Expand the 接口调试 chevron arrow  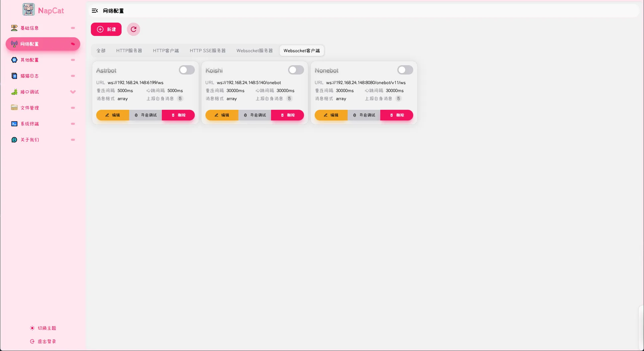coord(73,92)
